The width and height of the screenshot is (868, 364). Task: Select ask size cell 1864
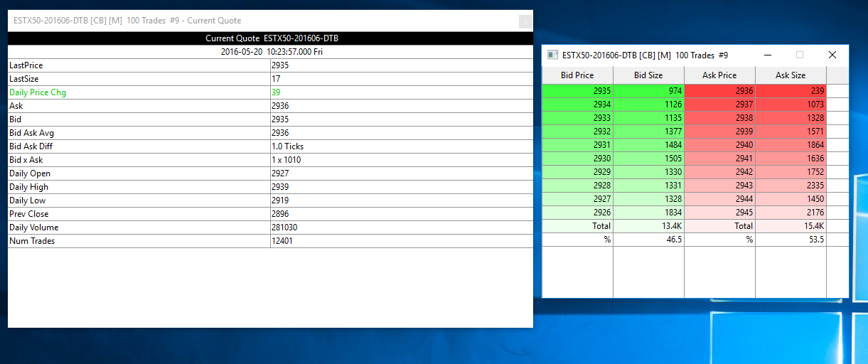pos(791,145)
